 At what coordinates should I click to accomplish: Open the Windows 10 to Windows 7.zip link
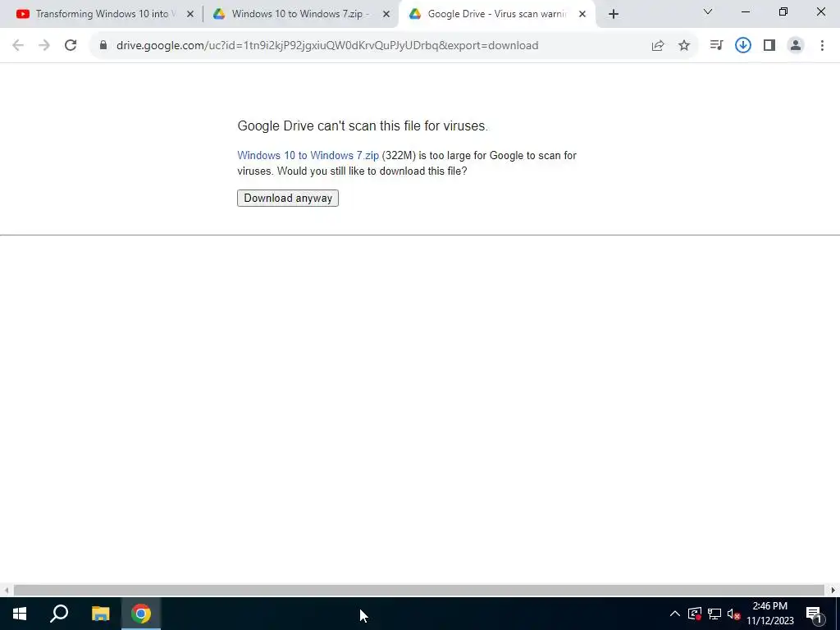point(308,155)
